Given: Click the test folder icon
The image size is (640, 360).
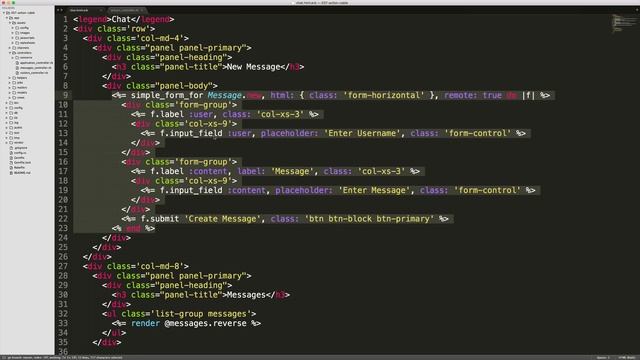Looking at the screenshot, I should point(11,133).
